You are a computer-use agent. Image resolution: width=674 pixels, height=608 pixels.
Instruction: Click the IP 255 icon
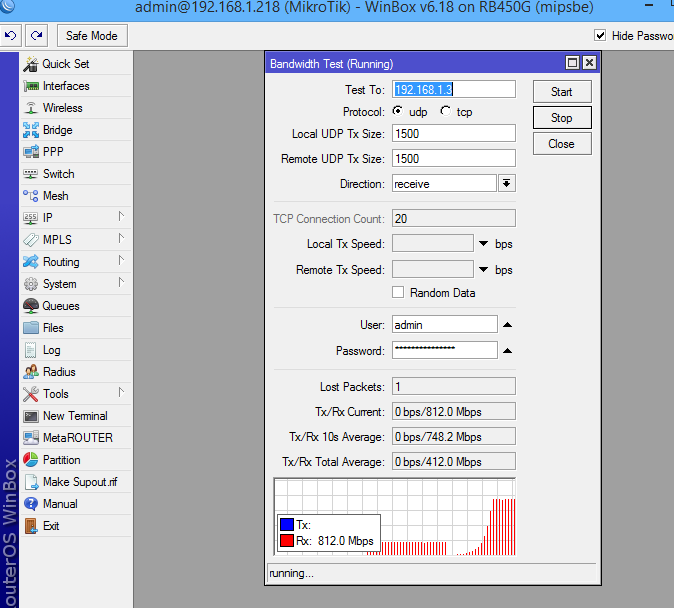31,218
